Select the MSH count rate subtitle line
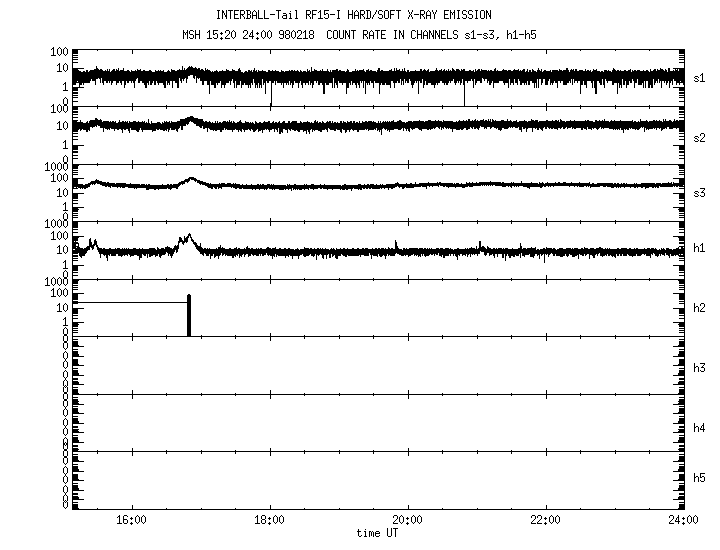720x550 pixels. [x=354, y=36]
